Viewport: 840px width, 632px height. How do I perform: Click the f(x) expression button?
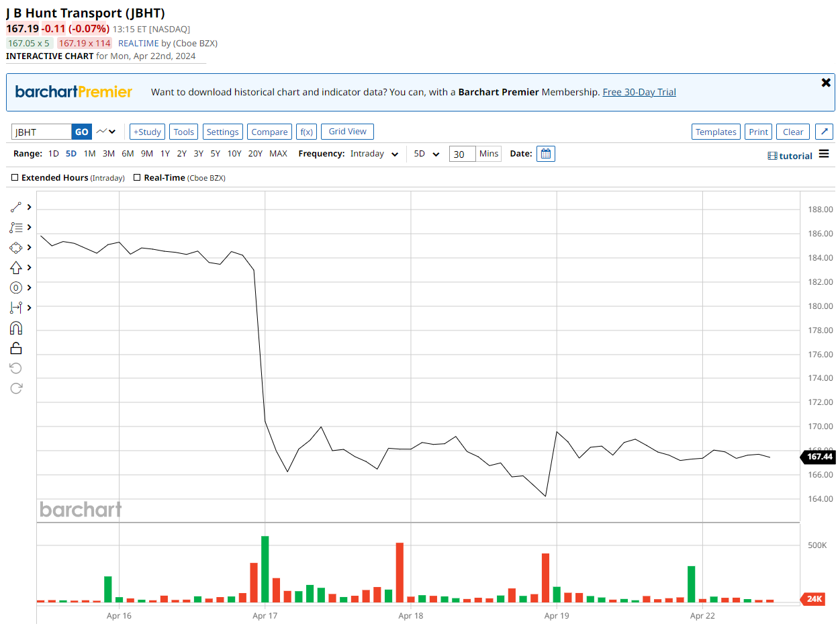click(x=307, y=132)
